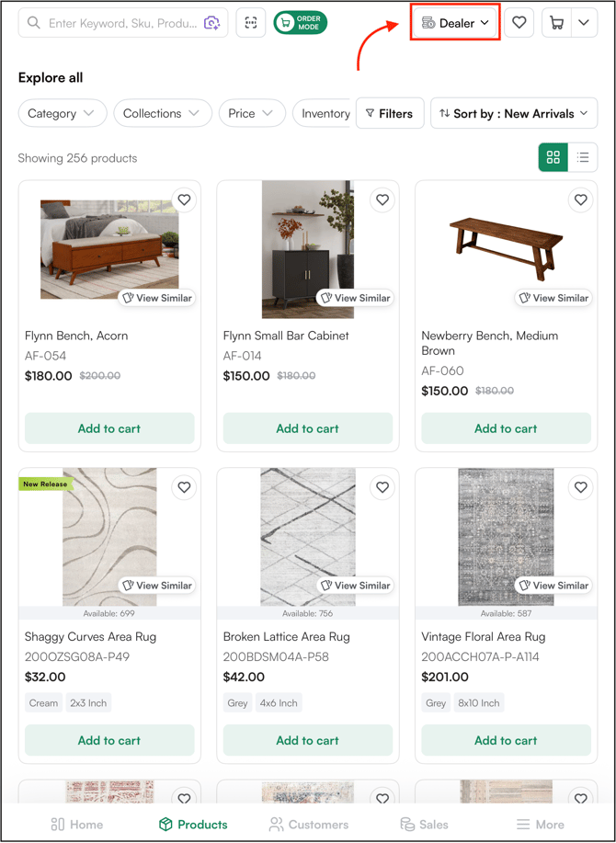Select grid view layout
This screenshot has height=843, width=616.
(553, 157)
